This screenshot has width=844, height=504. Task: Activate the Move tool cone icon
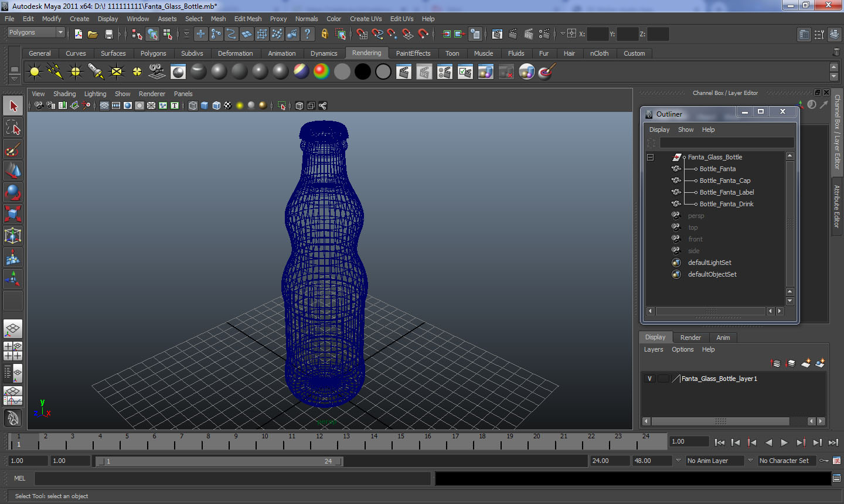click(x=13, y=171)
